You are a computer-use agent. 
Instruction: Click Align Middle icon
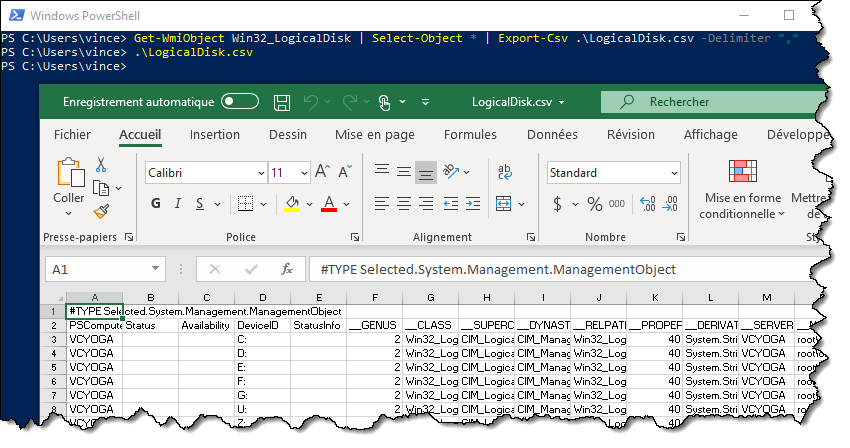[x=404, y=172]
